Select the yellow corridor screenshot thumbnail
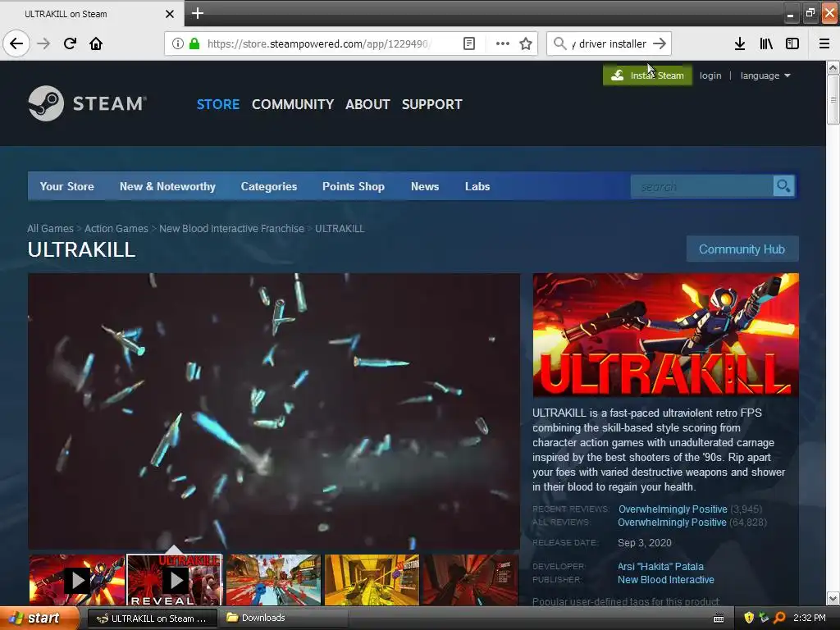This screenshot has height=630, width=840. point(372,580)
